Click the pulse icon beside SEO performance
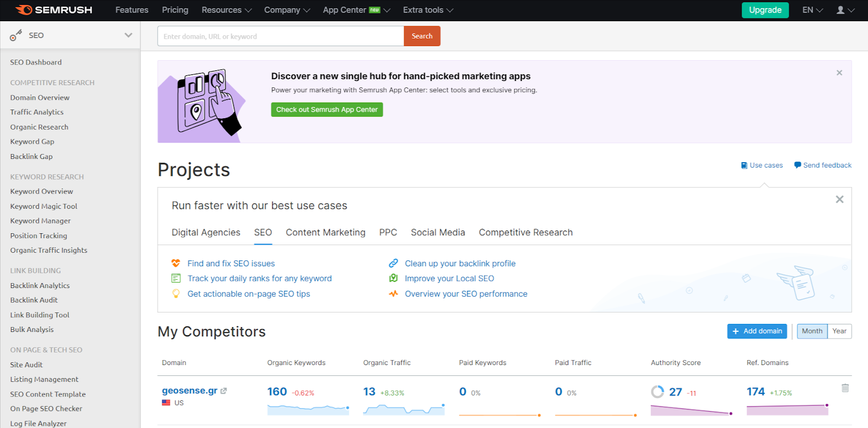Screen dimensions: 868x428 [x=393, y=293]
